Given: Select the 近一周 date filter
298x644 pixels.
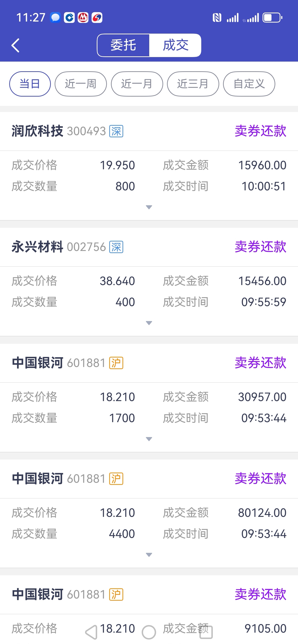Looking at the screenshot, I should click(81, 84).
